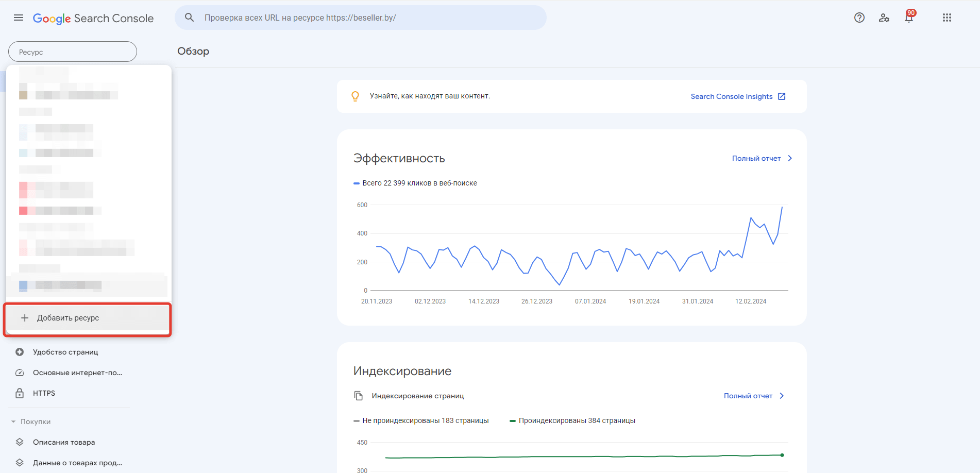Open the Google apps grid

[947, 18]
